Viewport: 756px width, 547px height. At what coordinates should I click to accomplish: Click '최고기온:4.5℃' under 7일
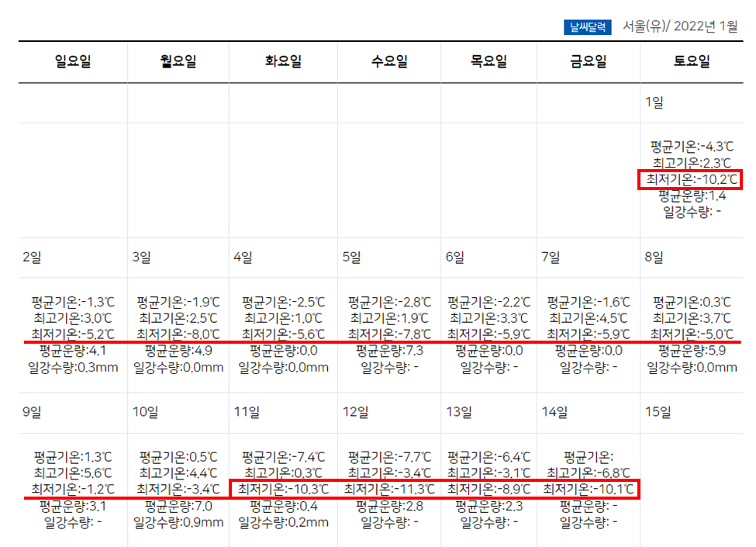click(x=589, y=318)
